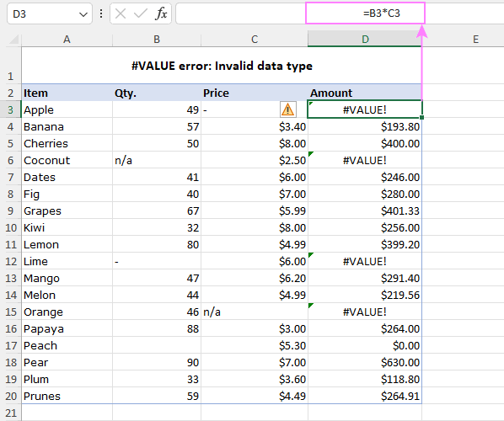The height and width of the screenshot is (421, 504).
Task: Select the 'Plum' cell
Action: 67,379
